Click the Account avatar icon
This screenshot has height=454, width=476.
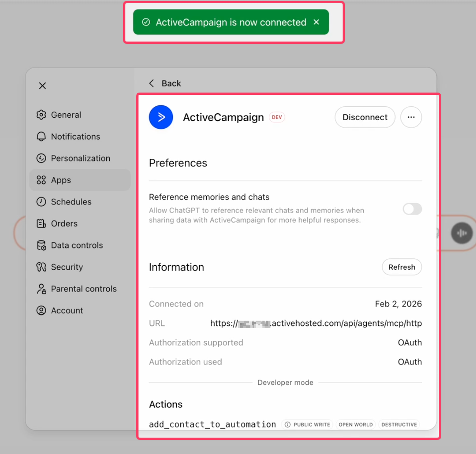(x=41, y=310)
